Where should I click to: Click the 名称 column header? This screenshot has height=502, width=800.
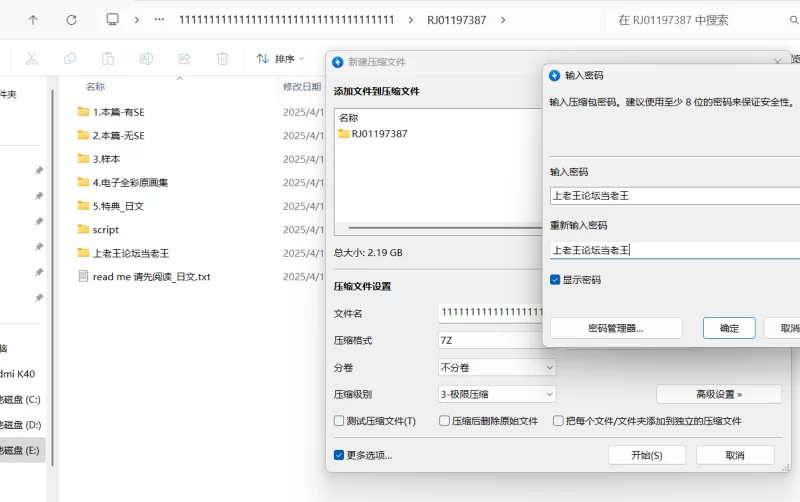[96, 87]
